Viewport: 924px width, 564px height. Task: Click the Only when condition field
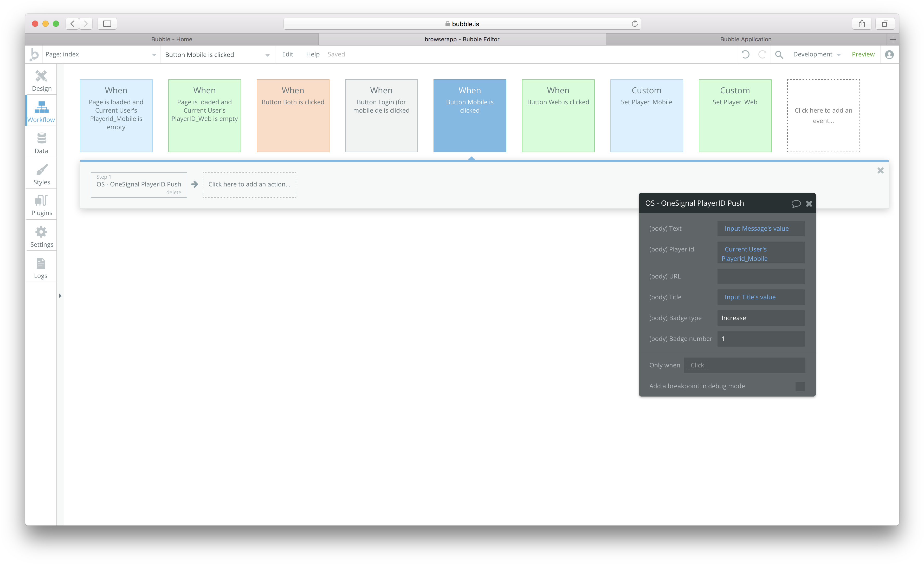pyautogui.click(x=744, y=365)
